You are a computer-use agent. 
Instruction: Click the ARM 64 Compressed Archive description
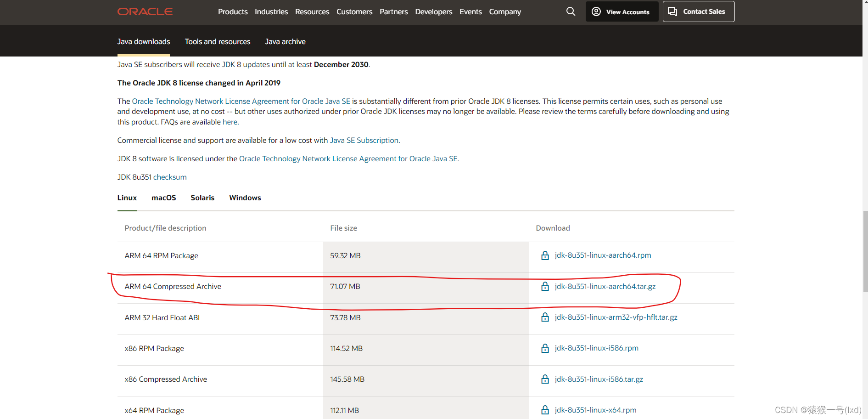click(173, 286)
